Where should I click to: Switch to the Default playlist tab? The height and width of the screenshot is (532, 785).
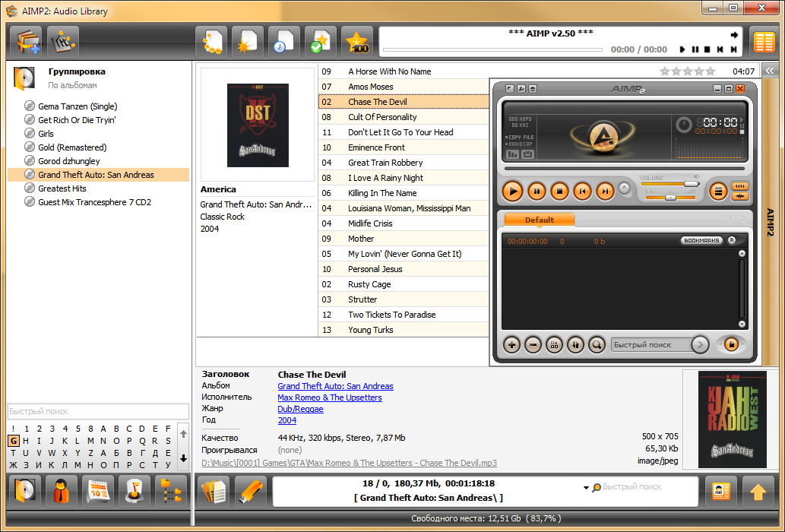click(540, 220)
